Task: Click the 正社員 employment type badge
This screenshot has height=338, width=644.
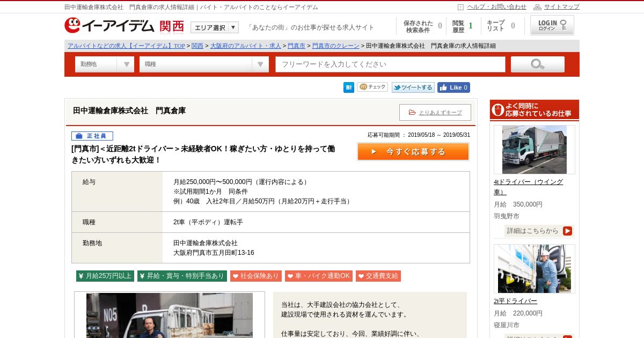Action: [x=92, y=136]
